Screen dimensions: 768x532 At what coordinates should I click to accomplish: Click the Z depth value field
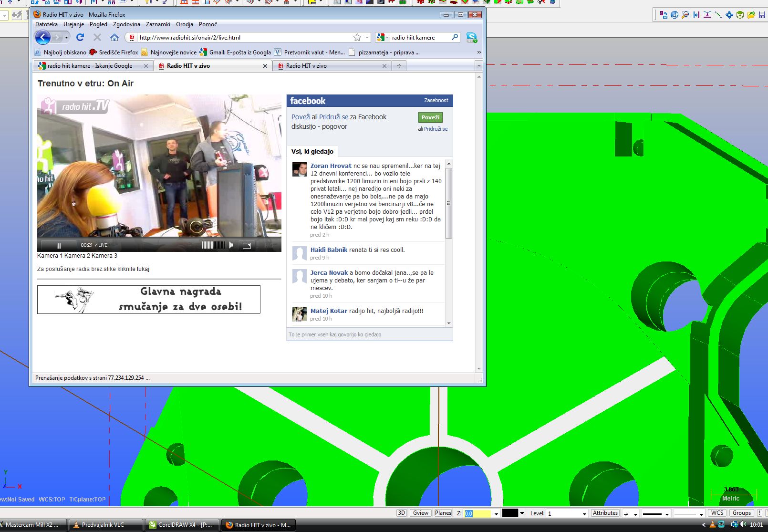click(x=478, y=513)
